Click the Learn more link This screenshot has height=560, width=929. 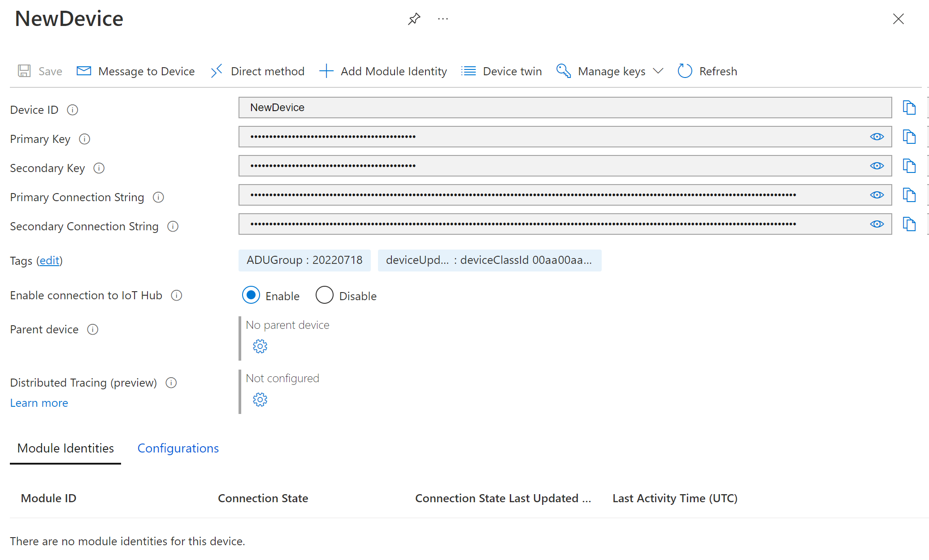click(x=39, y=403)
